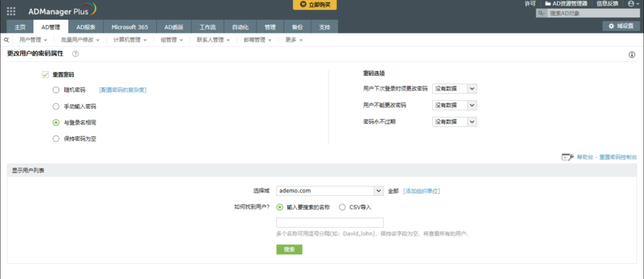Click the 信息反馈 link
644x279 pixels.
coord(607,3)
